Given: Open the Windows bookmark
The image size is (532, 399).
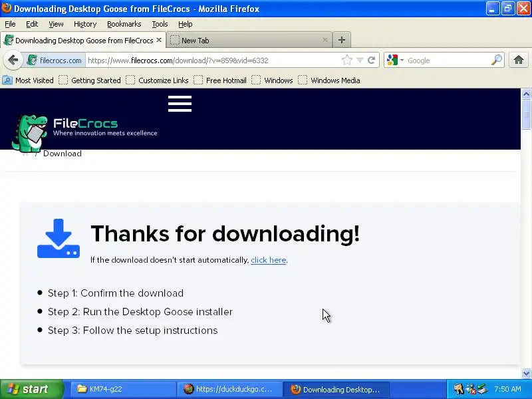Looking at the screenshot, I should pos(272,80).
